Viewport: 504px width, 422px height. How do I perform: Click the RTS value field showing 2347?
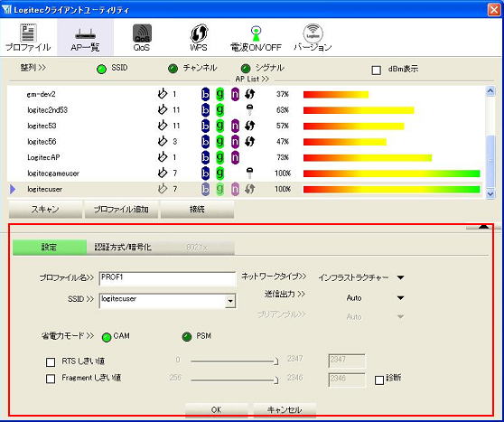pos(347,361)
